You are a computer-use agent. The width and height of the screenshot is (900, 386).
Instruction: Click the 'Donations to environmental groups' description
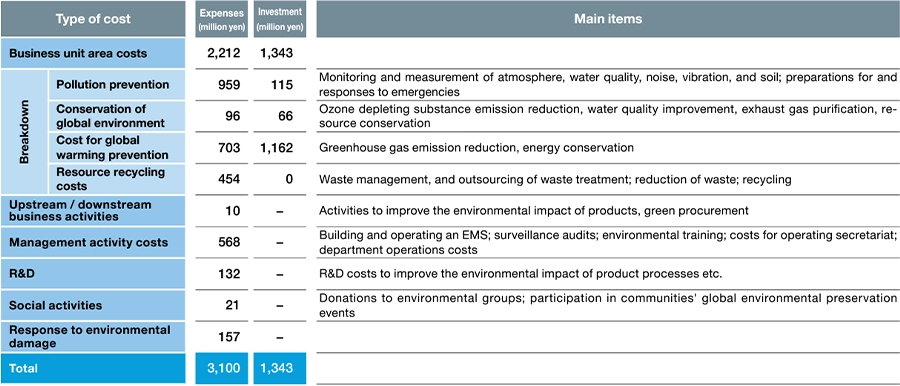point(608,306)
